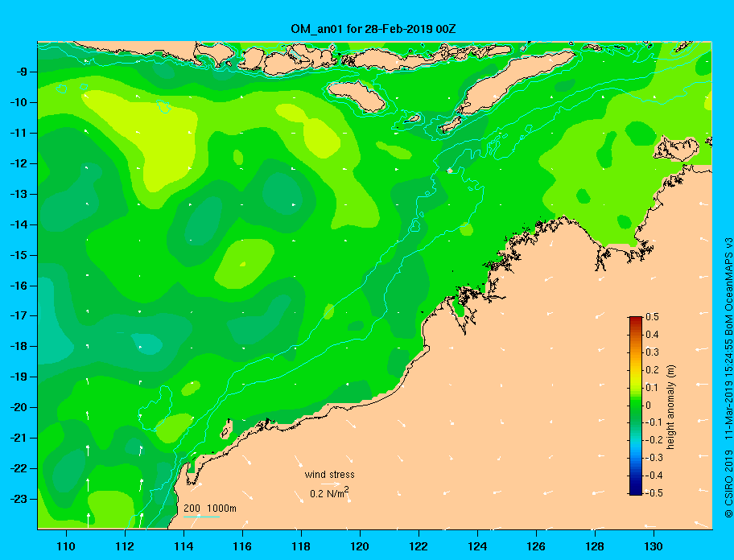The image size is (734, 560).
Task: Click latitude label '-17' on the y-axis
Action: click(19, 315)
